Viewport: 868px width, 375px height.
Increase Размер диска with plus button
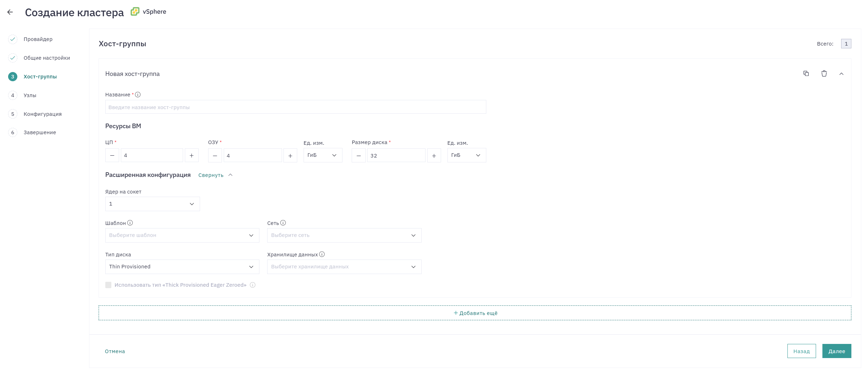(434, 155)
